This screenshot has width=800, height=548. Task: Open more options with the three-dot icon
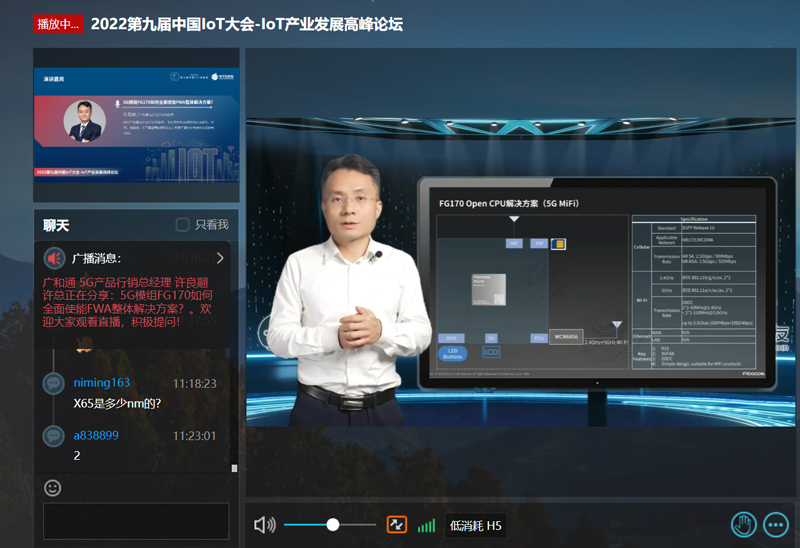click(776, 524)
